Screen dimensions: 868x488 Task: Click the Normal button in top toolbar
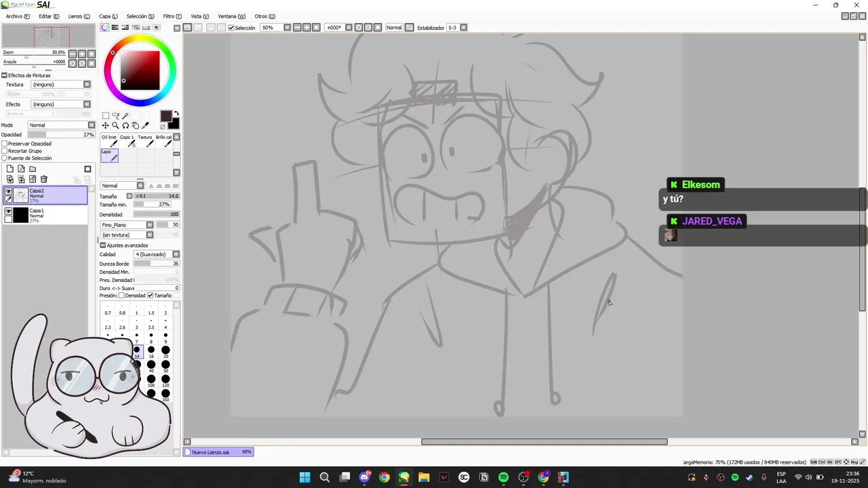[394, 28]
